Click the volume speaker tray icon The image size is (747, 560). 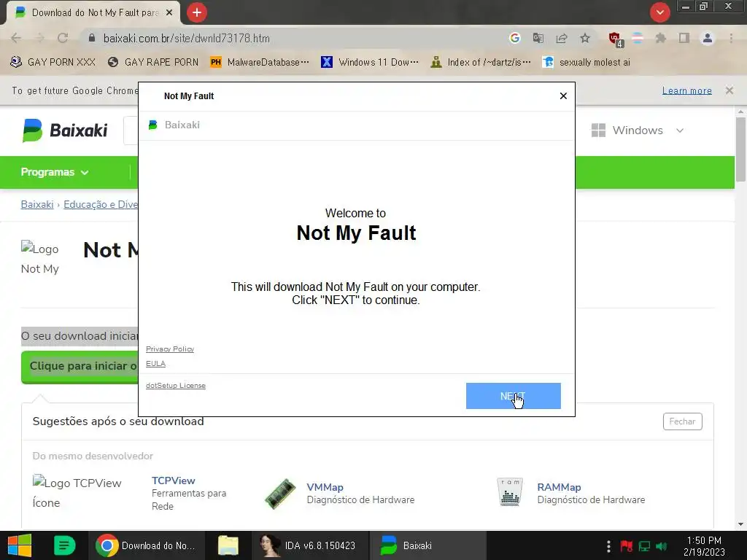(661, 545)
